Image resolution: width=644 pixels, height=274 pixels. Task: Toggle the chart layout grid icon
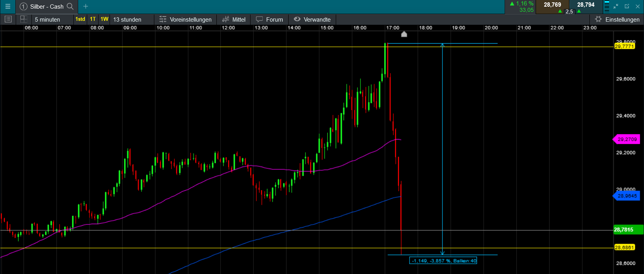[24, 19]
